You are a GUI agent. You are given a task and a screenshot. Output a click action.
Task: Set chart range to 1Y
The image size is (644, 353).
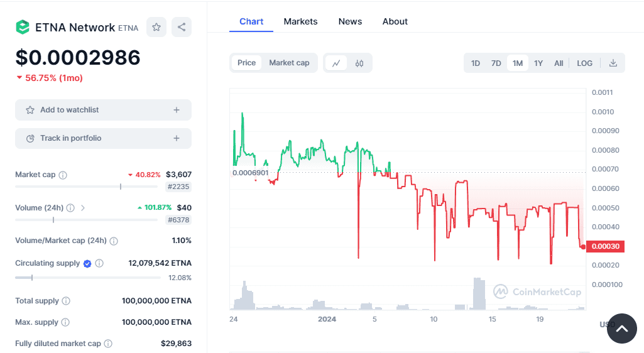(x=538, y=63)
